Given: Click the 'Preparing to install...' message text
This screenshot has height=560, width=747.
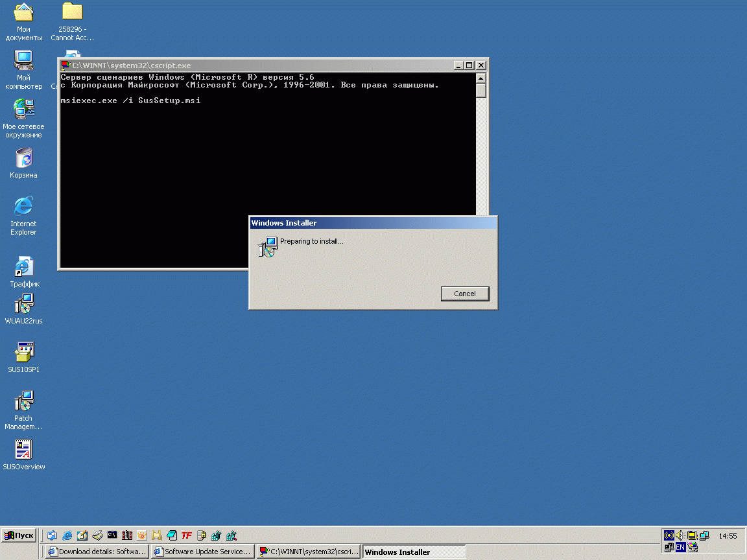Looking at the screenshot, I should pos(311,241).
